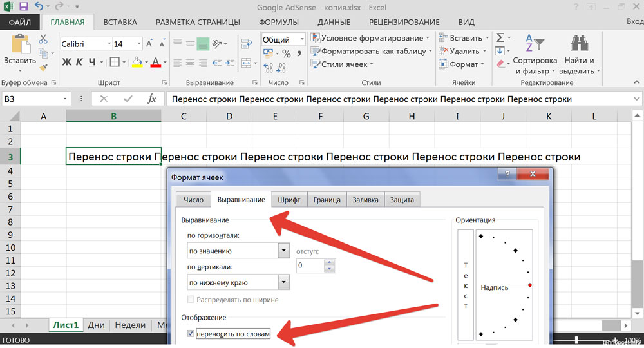Increase the отступ indent stepper value

(x=330, y=262)
